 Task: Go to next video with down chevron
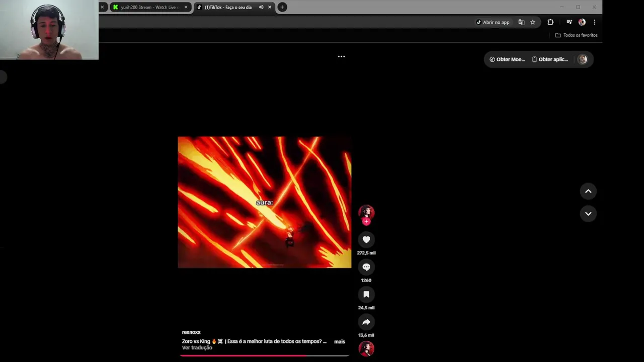coord(588,214)
